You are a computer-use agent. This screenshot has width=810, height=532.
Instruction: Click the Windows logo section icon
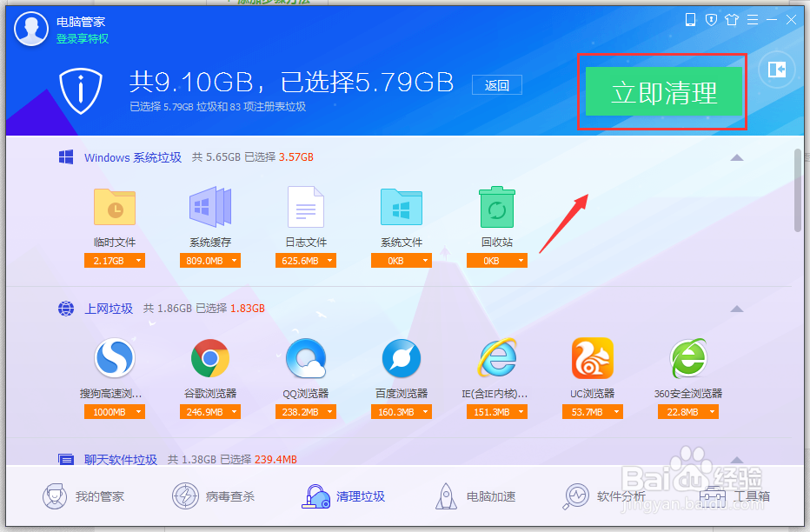coord(65,157)
